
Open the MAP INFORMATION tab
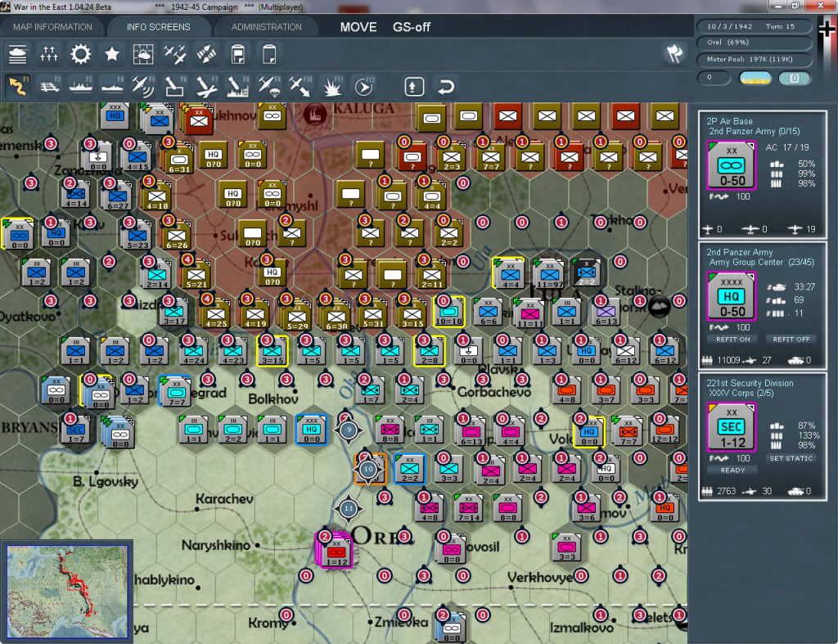tap(52, 27)
